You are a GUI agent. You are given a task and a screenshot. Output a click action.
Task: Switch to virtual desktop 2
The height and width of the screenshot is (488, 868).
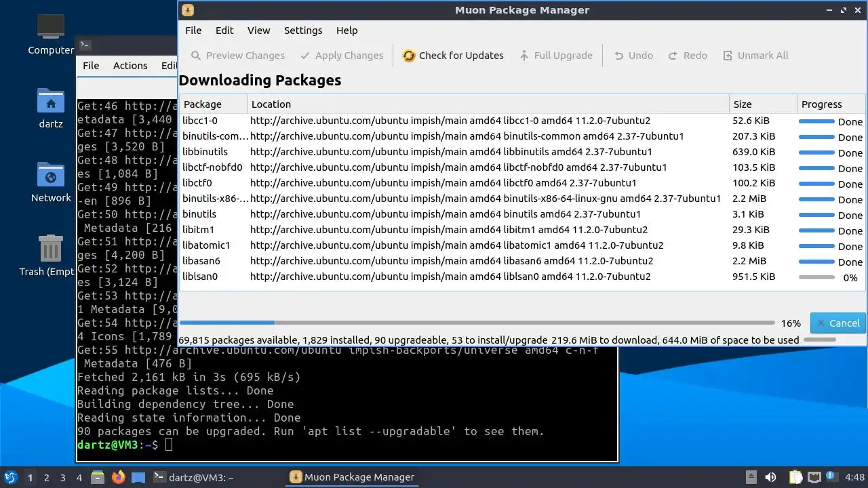pos(47,478)
